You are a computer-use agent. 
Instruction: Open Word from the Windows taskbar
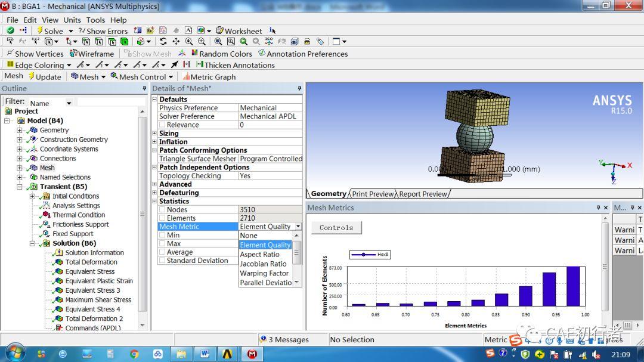point(205,354)
